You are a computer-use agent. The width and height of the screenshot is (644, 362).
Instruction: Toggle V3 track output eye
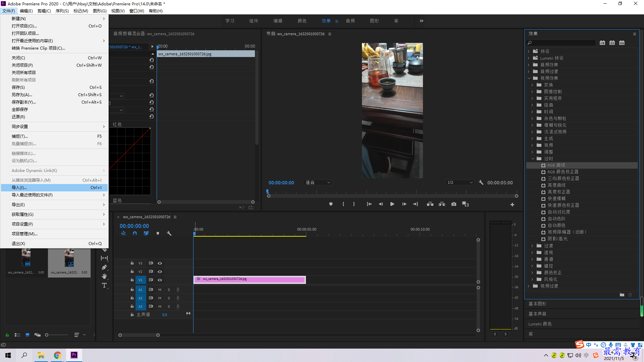point(160,263)
